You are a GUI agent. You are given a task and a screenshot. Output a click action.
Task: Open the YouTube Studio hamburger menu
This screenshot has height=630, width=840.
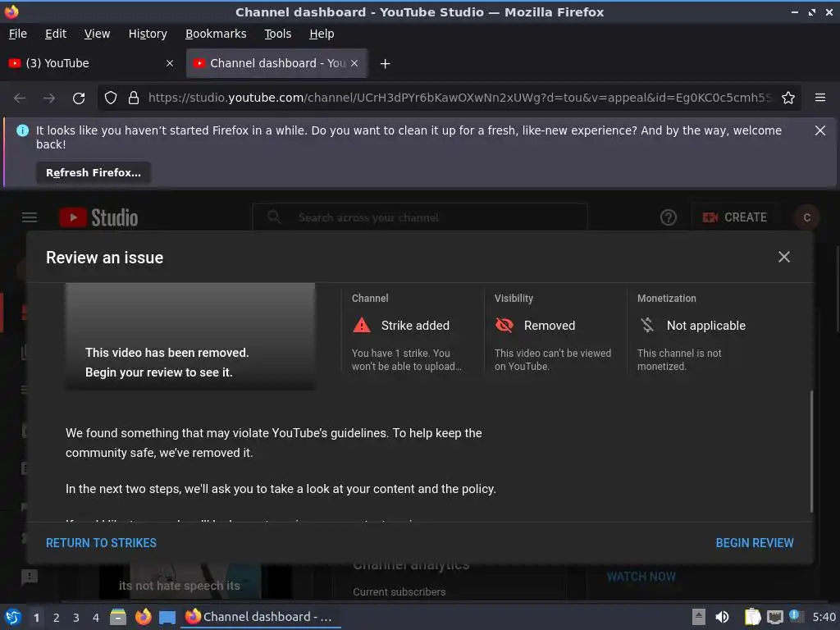[x=30, y=217]
